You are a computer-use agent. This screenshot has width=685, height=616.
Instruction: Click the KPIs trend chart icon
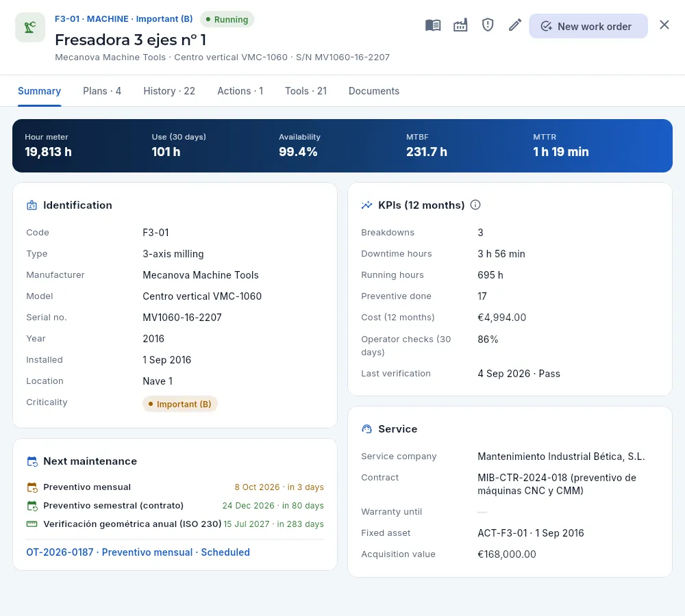pyautogui.click(x=366, y=205)
